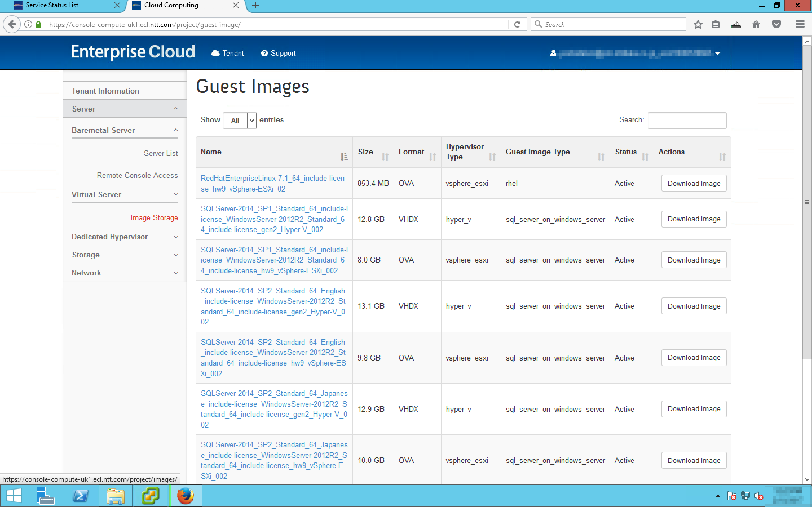Sort table by Size column arrows
This screenshot has height=507, width=812.
coord(385,157)
